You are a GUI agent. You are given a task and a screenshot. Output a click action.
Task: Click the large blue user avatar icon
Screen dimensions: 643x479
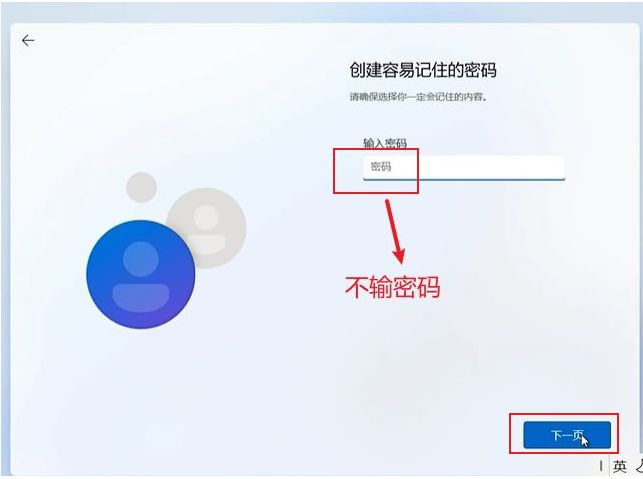tap(141, 274)
